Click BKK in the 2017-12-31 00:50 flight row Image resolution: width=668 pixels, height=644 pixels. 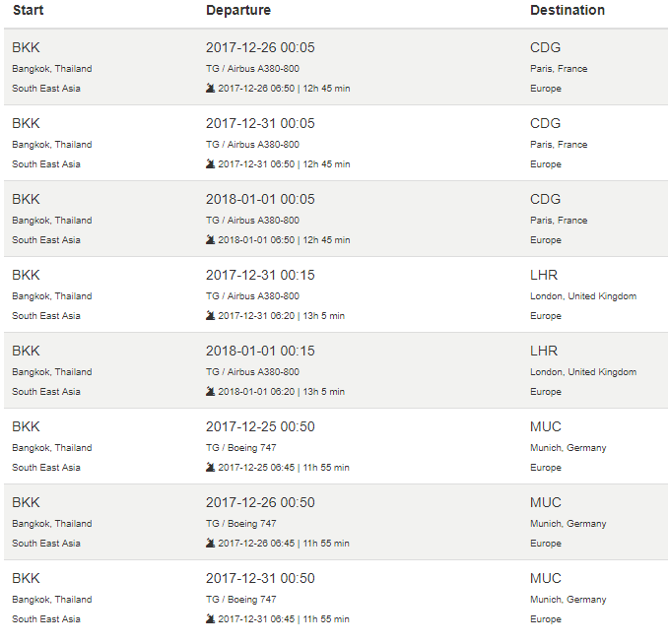pyautogui.click(x=27, y=579)
